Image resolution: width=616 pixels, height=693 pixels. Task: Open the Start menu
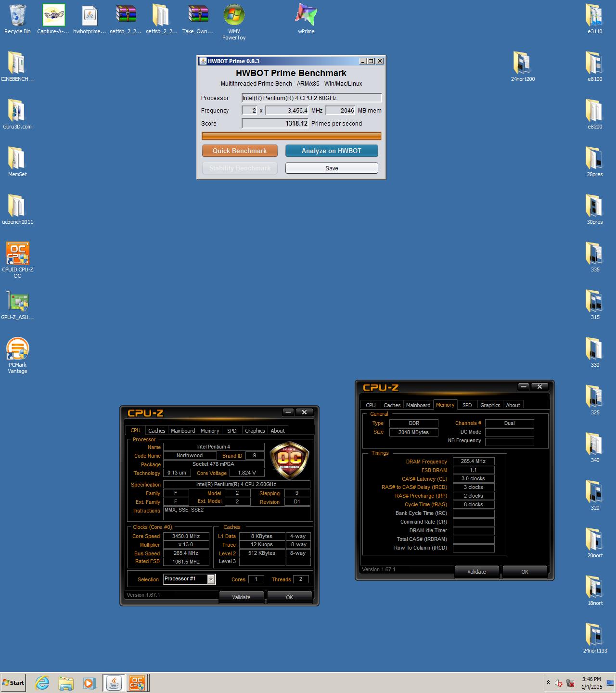click(13, 682)
